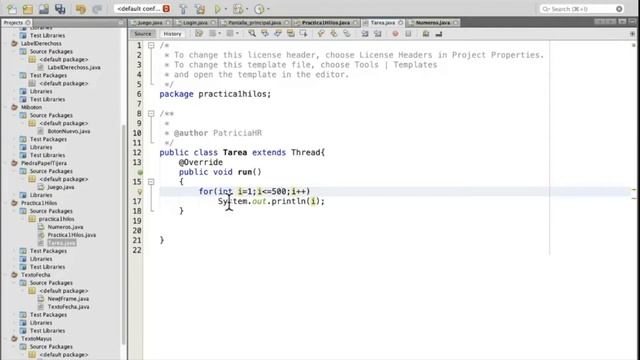Click the Build Project hammer icon

(183, 9)
